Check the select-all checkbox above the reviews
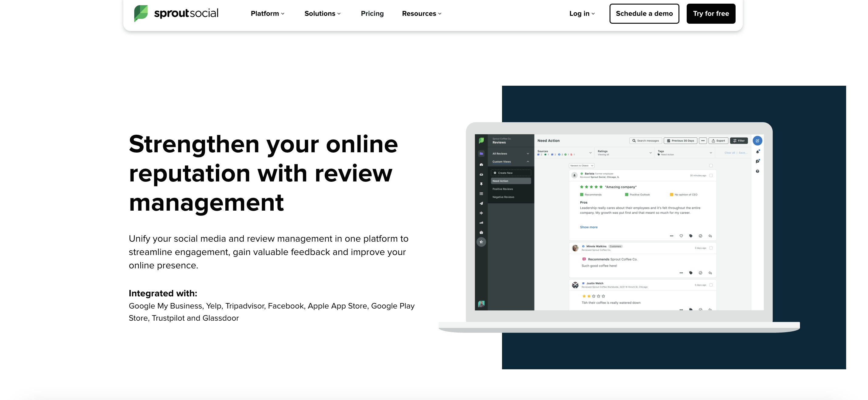Screen dimensions: 868x400 point(711,166)
